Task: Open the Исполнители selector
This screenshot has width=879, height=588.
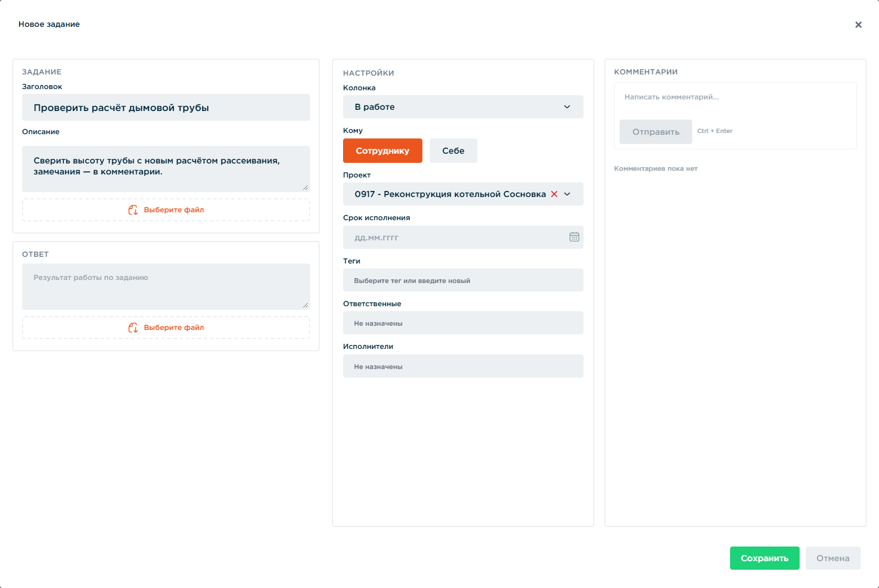Action: pyautogui.click(x=463, y=366)
